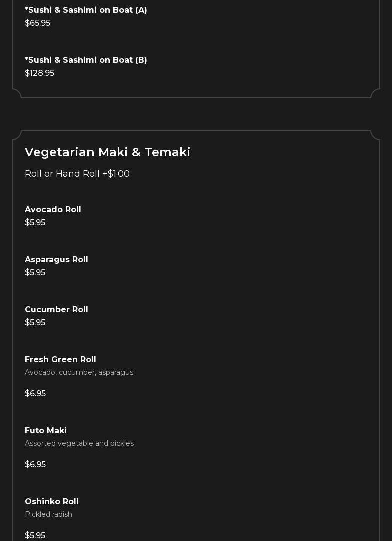Select the $65.95 price for Boat (A)
392x541 pixels.
(x=38, y=23)
